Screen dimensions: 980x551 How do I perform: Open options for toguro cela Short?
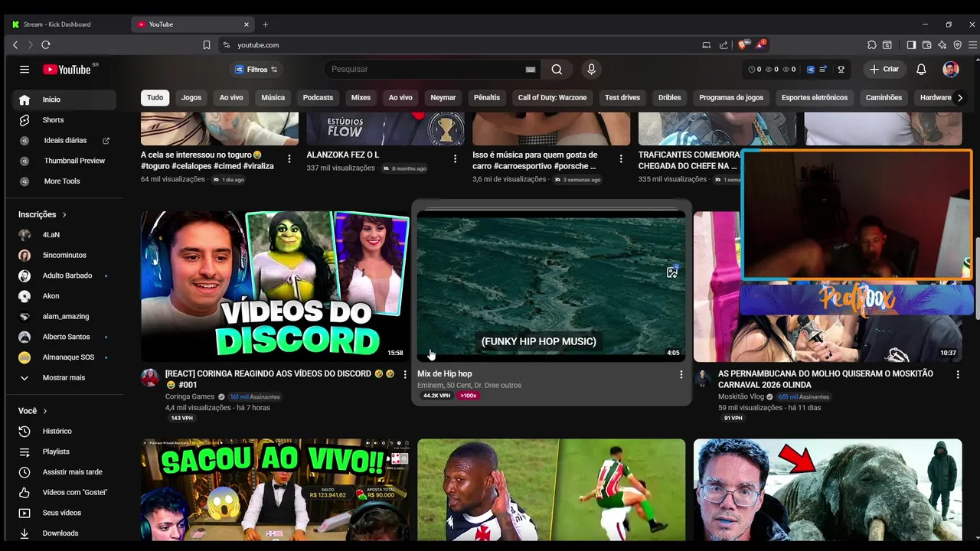point(289,159)
